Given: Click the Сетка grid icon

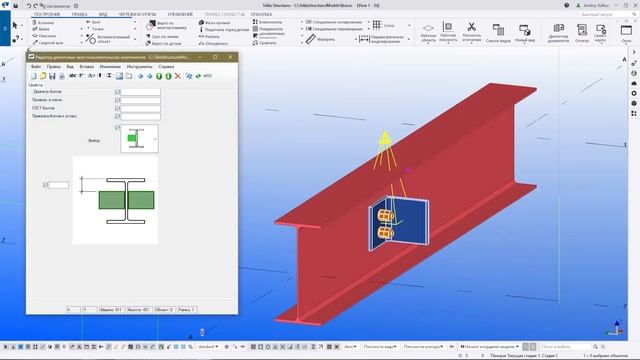Looking at the screenshot, I should coord(378,25).
